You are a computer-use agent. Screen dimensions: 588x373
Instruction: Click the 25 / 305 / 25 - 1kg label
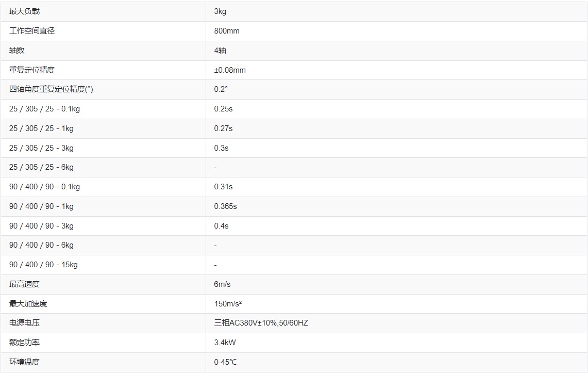click(41, 128)
